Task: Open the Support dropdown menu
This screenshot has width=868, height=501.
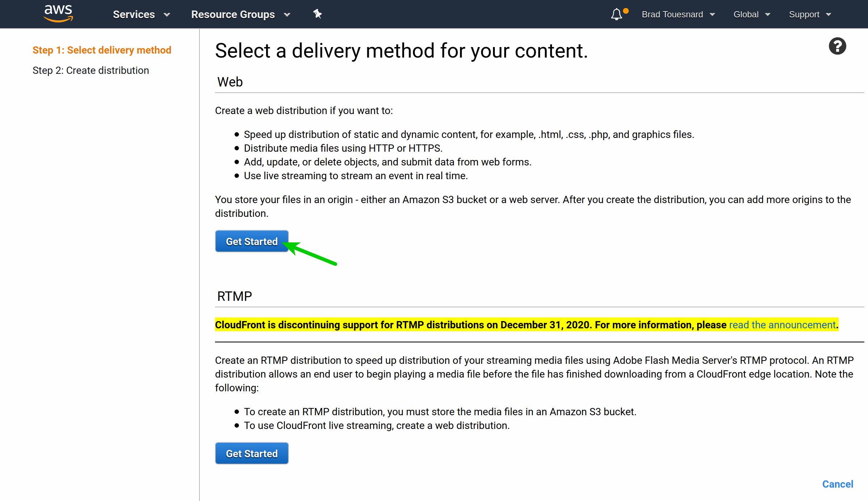Action: click(810, 14)
